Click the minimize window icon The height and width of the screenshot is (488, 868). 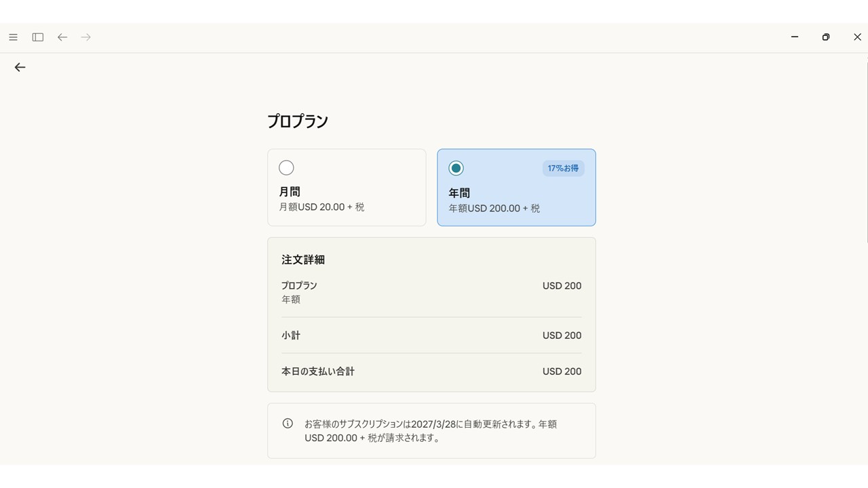click(794, 37)
